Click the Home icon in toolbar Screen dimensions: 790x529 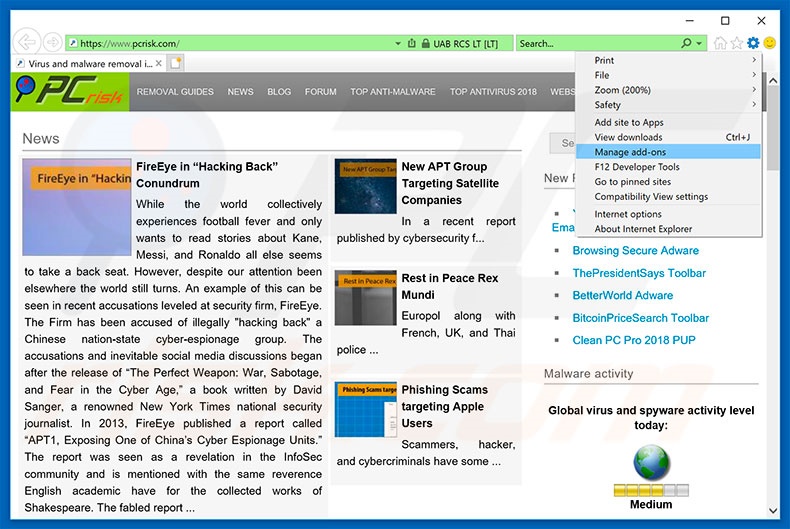coord(720,43)
